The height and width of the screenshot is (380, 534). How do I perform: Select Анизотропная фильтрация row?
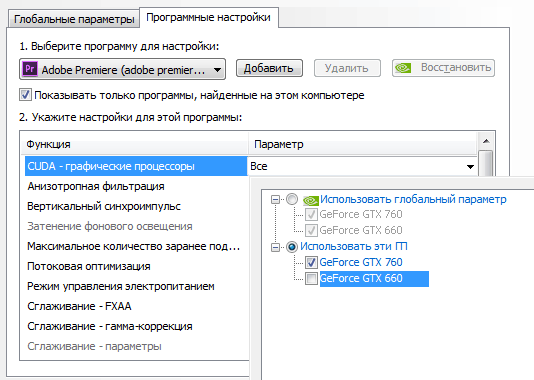pos(136,186)
